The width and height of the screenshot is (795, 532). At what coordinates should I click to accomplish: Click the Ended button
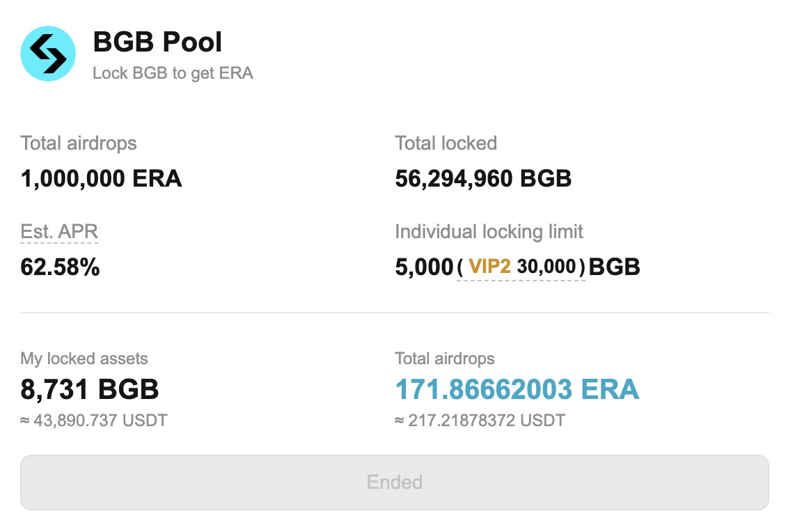[395, 483]
